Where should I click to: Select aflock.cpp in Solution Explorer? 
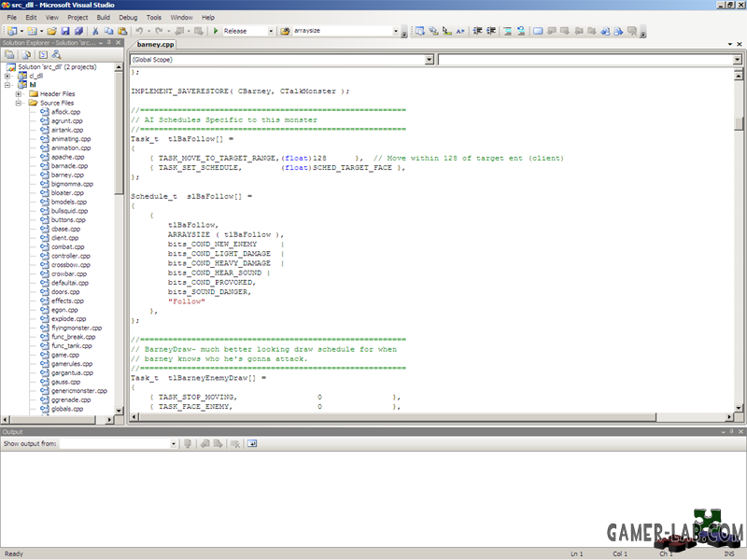[x=65, y=112]
